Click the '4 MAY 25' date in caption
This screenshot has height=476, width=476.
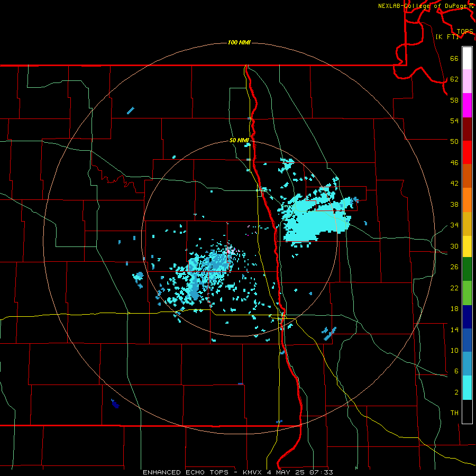point(286,472)
